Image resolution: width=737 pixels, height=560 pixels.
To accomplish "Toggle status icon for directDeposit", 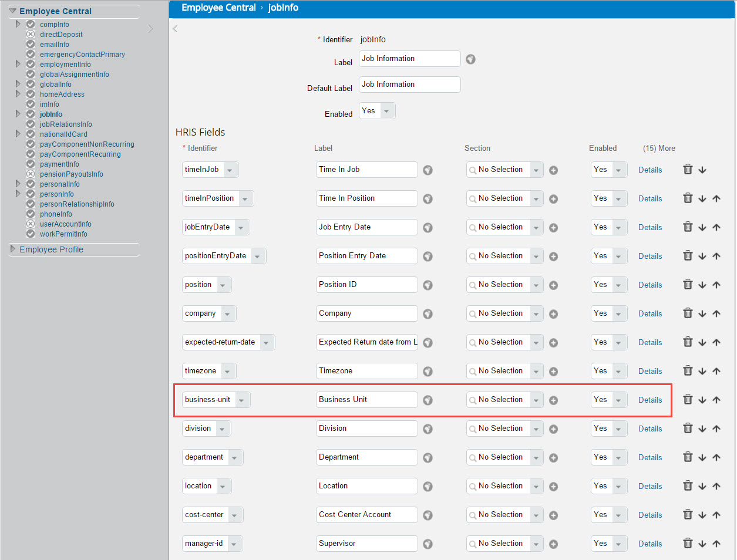I will coord(31,34).
